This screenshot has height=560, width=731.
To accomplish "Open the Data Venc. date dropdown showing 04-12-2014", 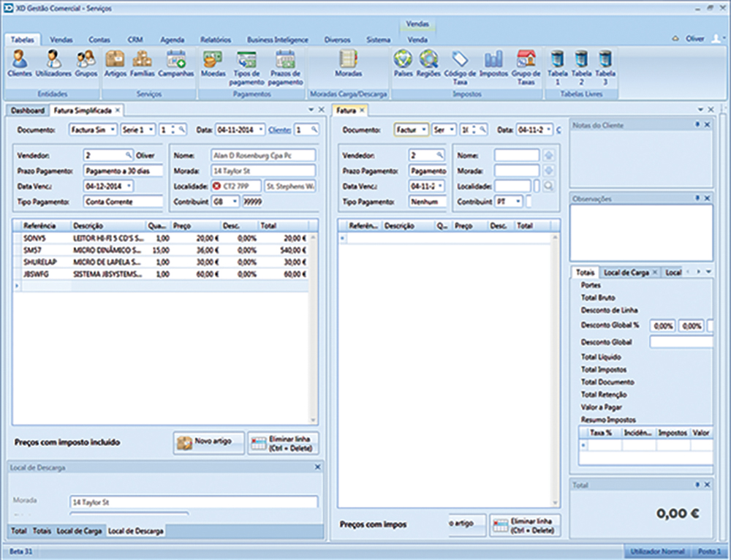I will (x=129, y=186).
